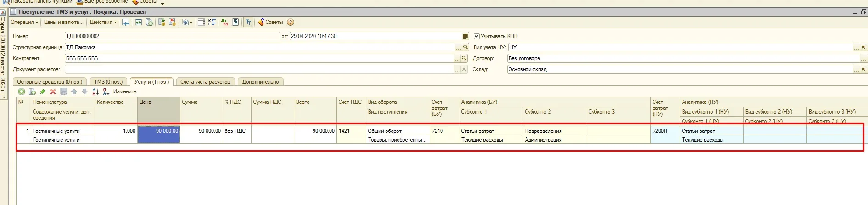Toggle the checklist settings toolbar icon
Viewport: 868px width, 205px height.
[x=212, y=22]
